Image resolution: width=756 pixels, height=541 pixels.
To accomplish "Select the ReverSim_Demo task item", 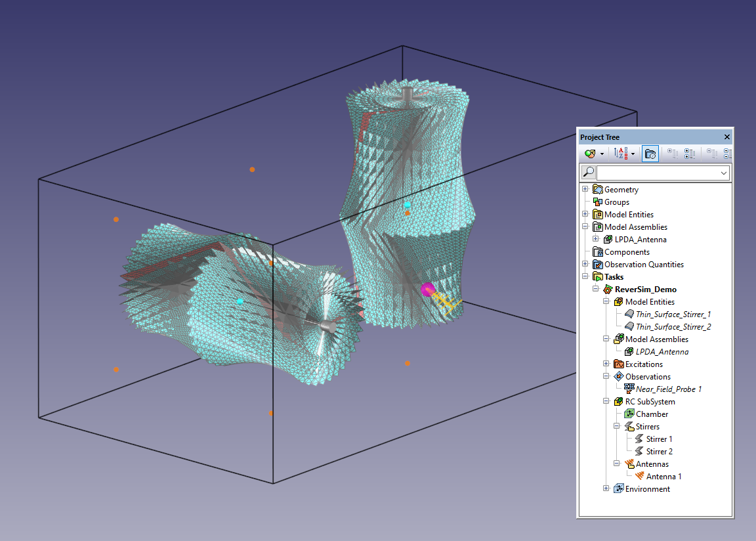I will pos(645,290).
